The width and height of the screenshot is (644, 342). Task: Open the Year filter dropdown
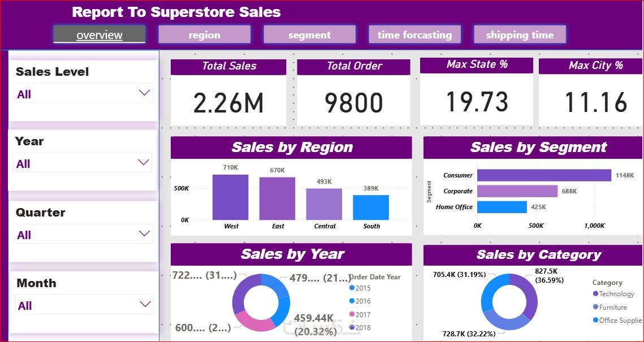[x=144, y=163]
